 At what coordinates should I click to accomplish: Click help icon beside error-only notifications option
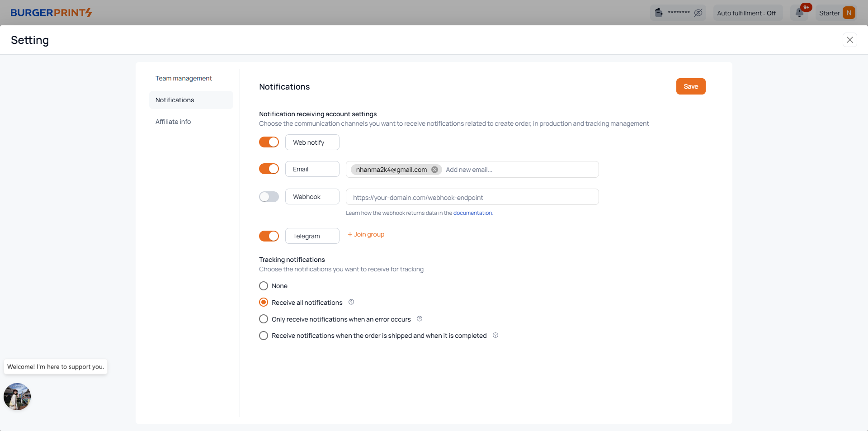420,319
